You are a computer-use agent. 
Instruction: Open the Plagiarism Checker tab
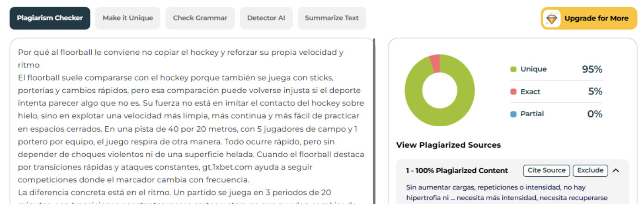coord(50,18)
